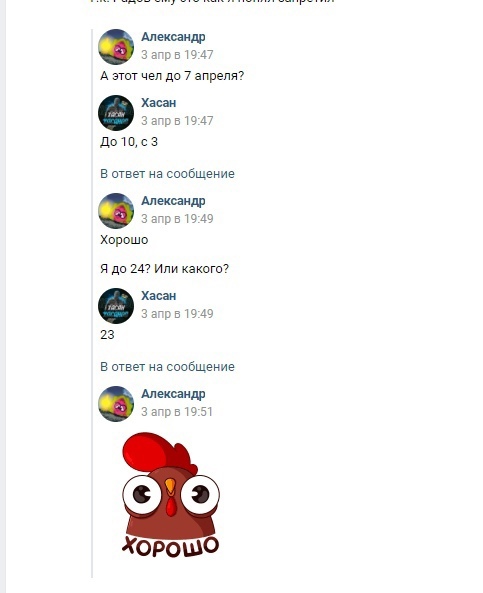Click timestamp "3 апр в 19:49" under Хасан
Screen dimensions: 483x593
[177, 314]
